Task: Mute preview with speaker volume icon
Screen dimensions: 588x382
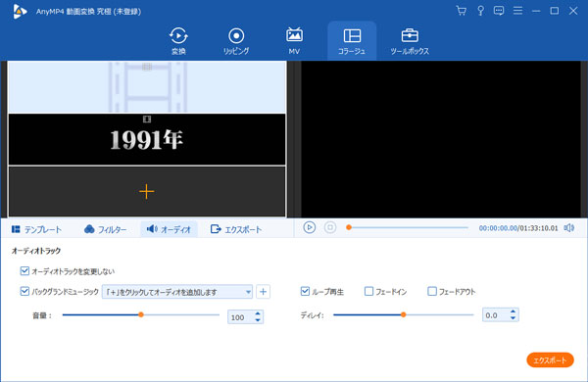Action: coord(569,228)
